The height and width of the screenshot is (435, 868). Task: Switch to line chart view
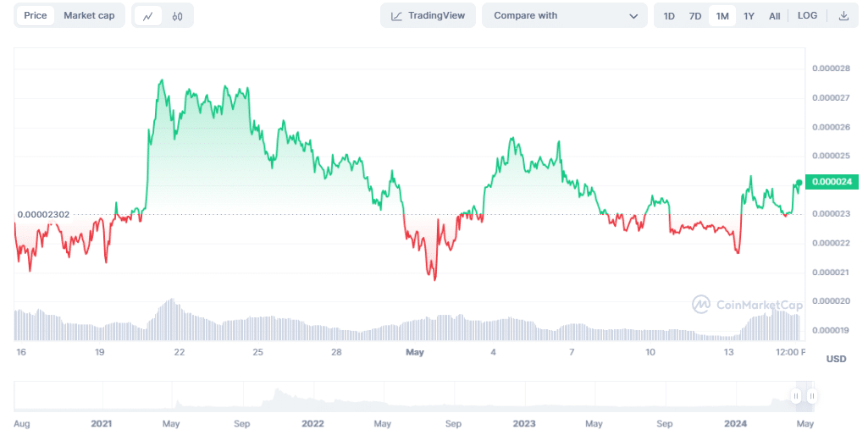(148, 16)
